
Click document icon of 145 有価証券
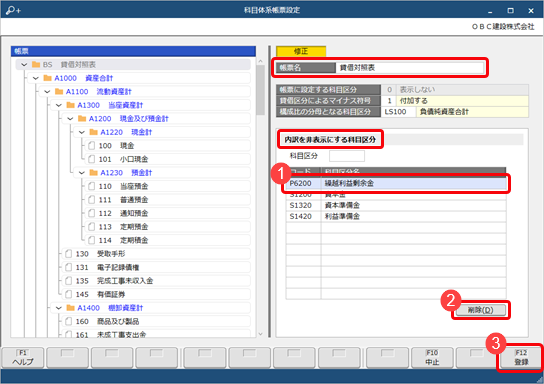pyautogui.click(x=69, y=295)
